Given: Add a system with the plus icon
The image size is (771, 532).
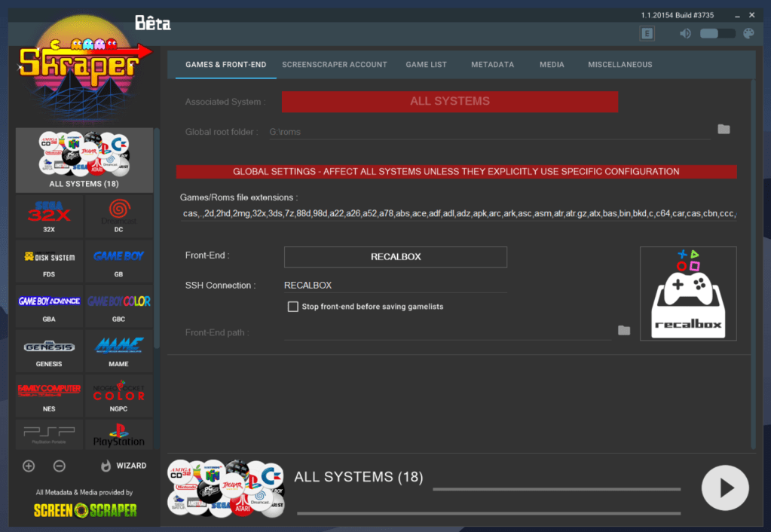Looking at the screenshot, I should click(29, 466).
